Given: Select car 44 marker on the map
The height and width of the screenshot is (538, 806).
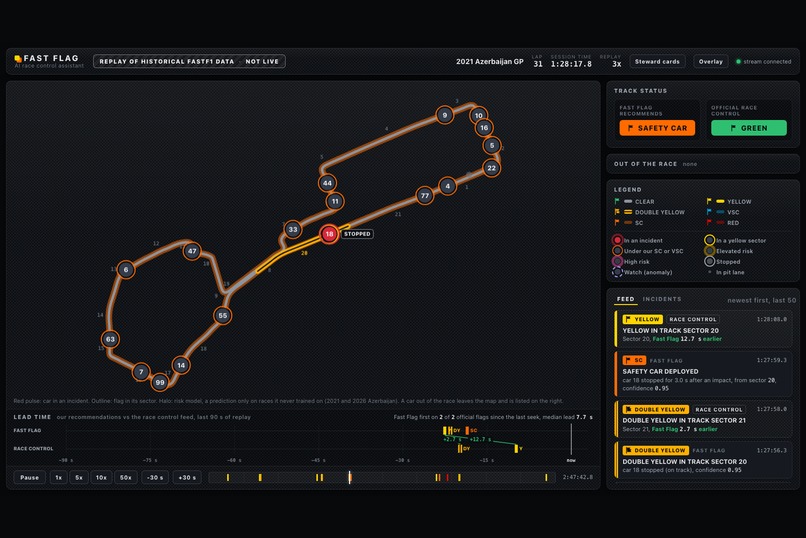Looking at the screenshot, I should (x=327, y=183).
